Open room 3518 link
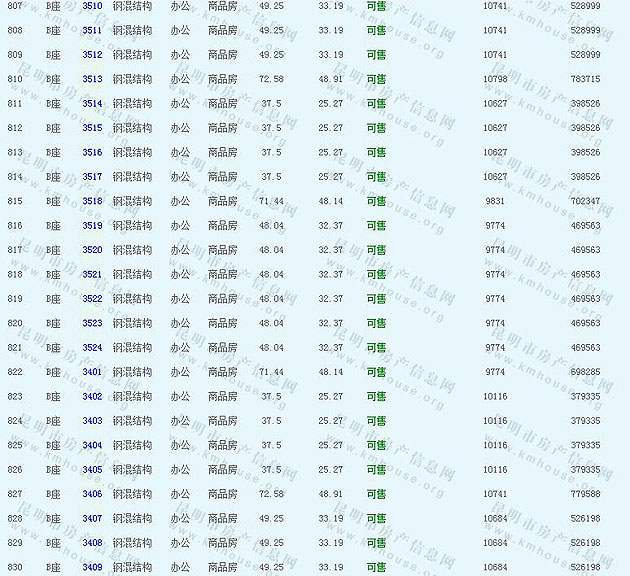This screenshot has height=576, width=630. (92, 201)
